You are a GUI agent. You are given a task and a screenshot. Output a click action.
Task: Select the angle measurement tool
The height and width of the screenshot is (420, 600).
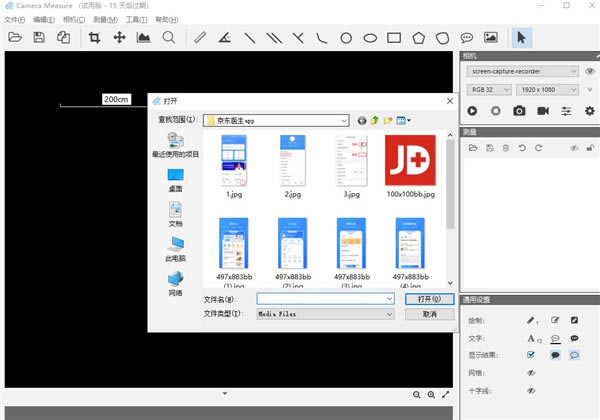click(225, 38)
